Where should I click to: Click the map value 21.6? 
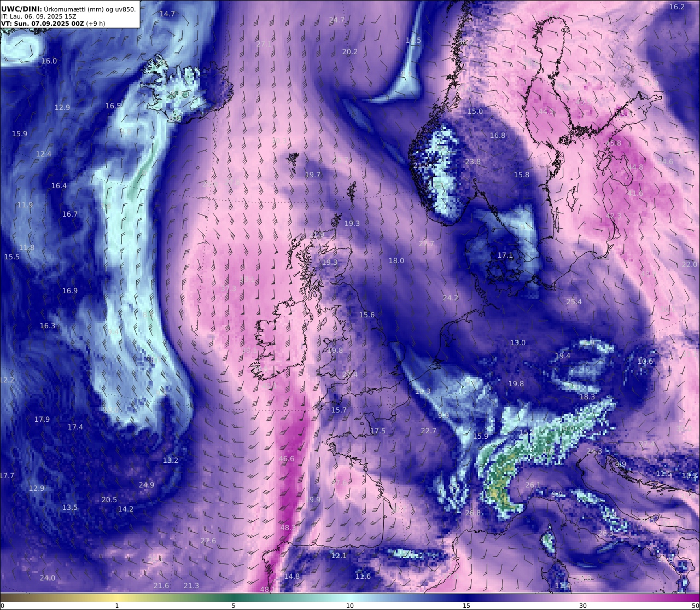(x=161, y=585)
